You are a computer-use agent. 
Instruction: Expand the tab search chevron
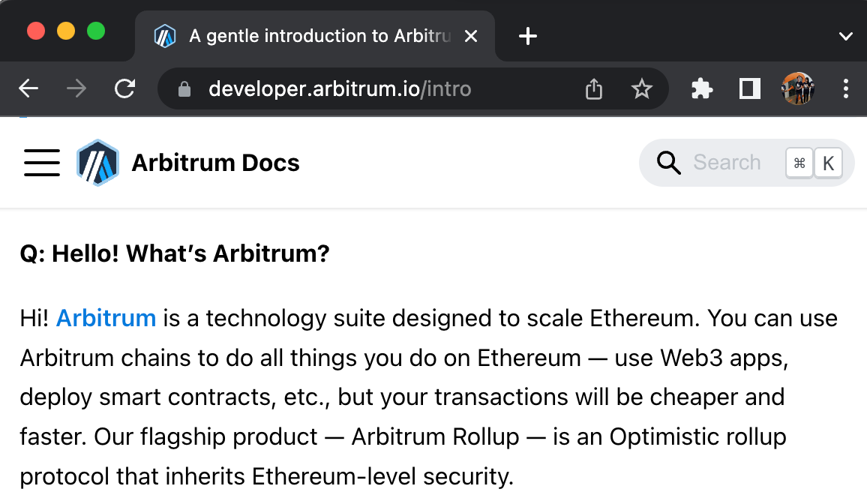[x=845, y=36]
